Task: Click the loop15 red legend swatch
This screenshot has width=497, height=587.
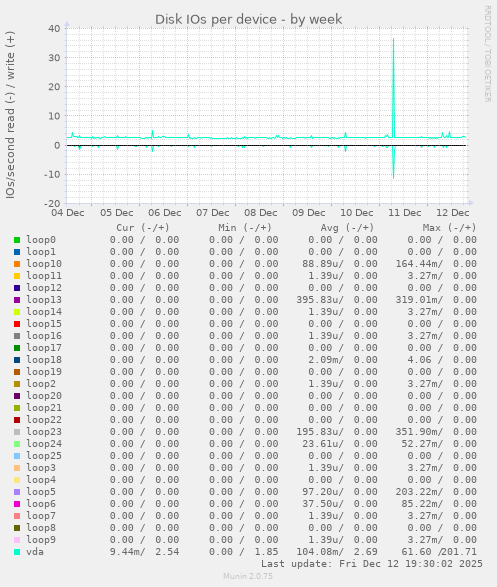Action: [x=17, y=324]
